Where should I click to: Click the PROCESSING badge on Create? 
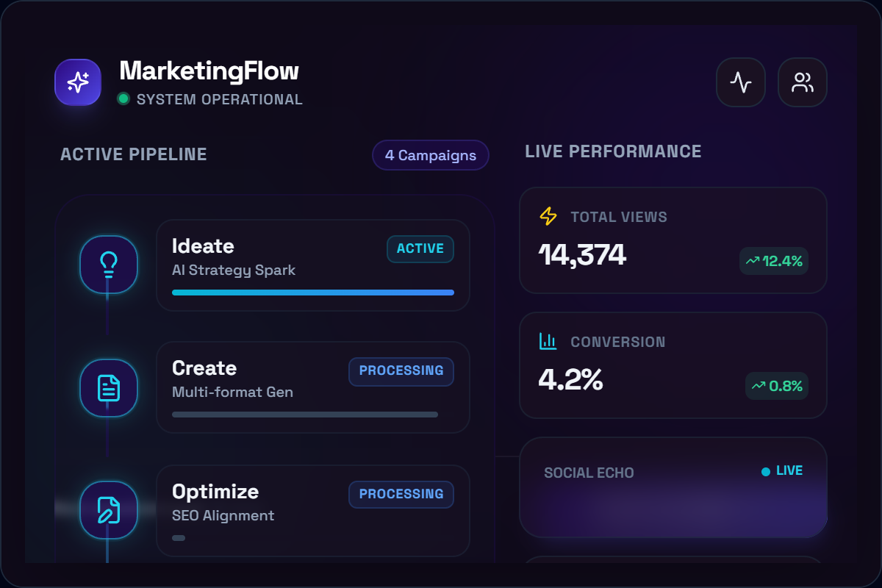point(401,371)
